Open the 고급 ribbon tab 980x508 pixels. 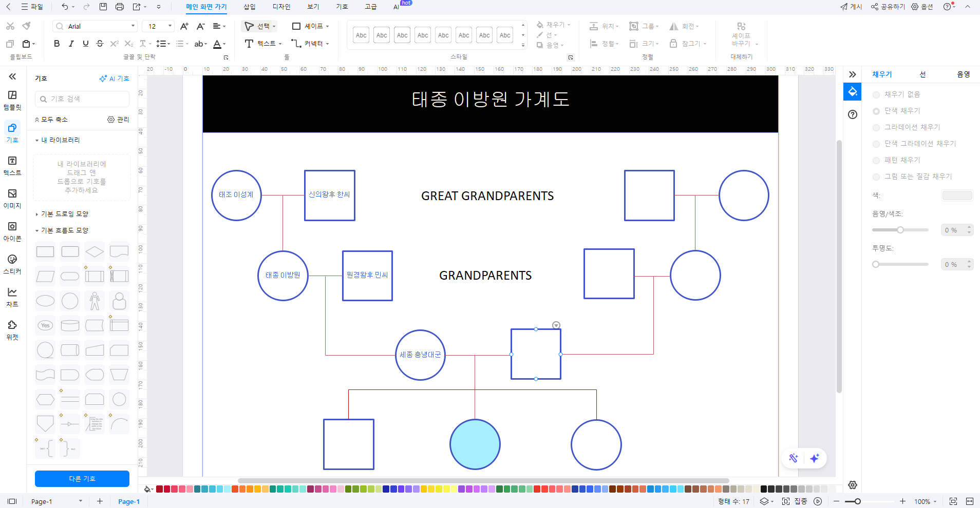click(x=371, y=7)
